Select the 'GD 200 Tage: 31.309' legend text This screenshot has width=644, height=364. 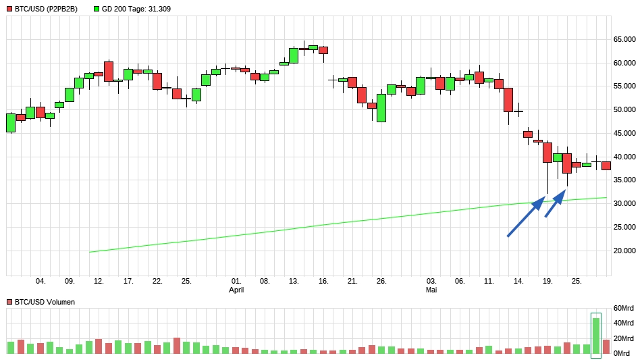[136, 9]
